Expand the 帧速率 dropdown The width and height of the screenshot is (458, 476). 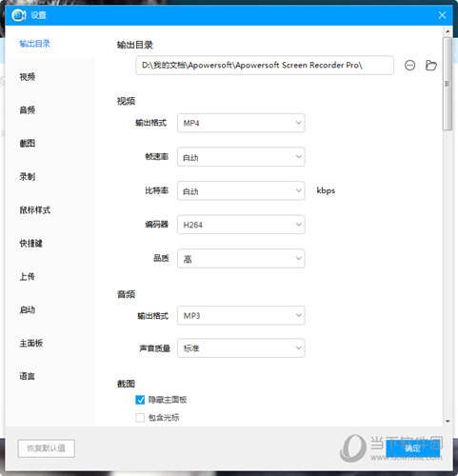point(241,157)
